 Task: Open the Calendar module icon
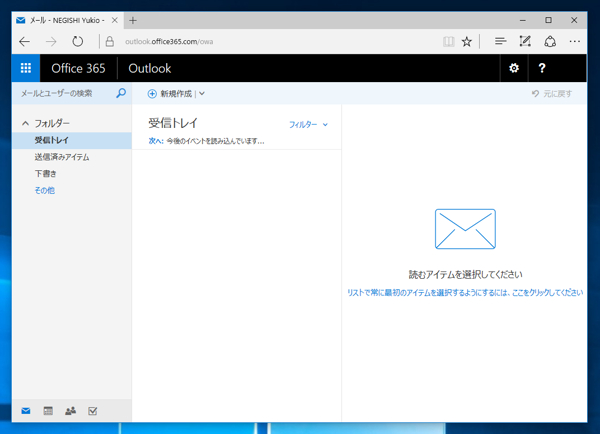48,411
